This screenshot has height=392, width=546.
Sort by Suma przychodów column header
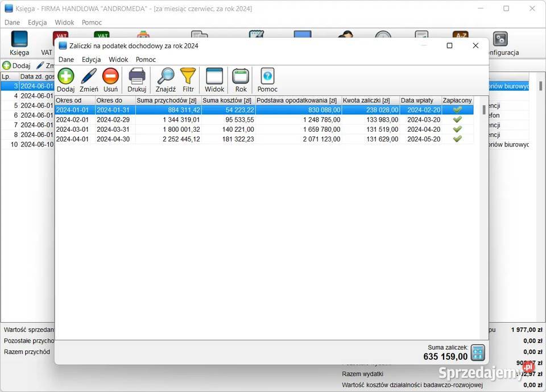point(168,101)
